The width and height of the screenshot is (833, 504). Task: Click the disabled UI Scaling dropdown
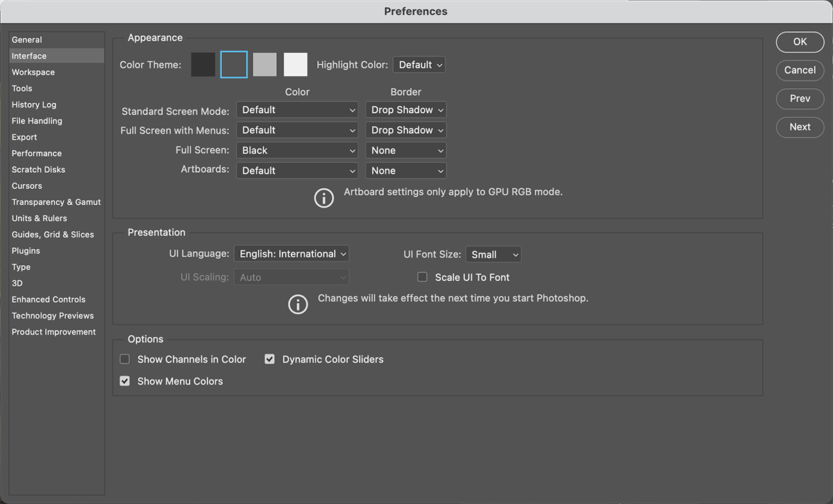pos(292,277)
